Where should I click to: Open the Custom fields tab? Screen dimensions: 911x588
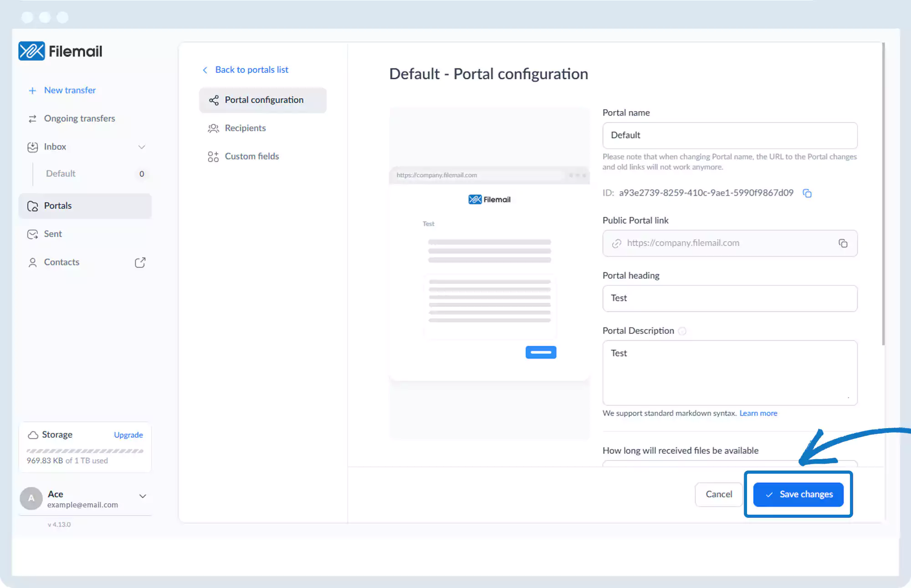click(x=251, y=156)
